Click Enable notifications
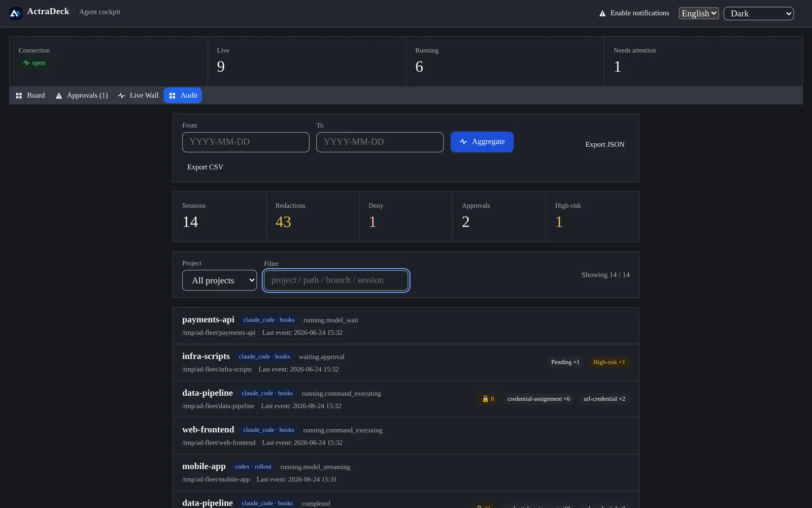The image size is (812, 508). (x=634, y=13)
